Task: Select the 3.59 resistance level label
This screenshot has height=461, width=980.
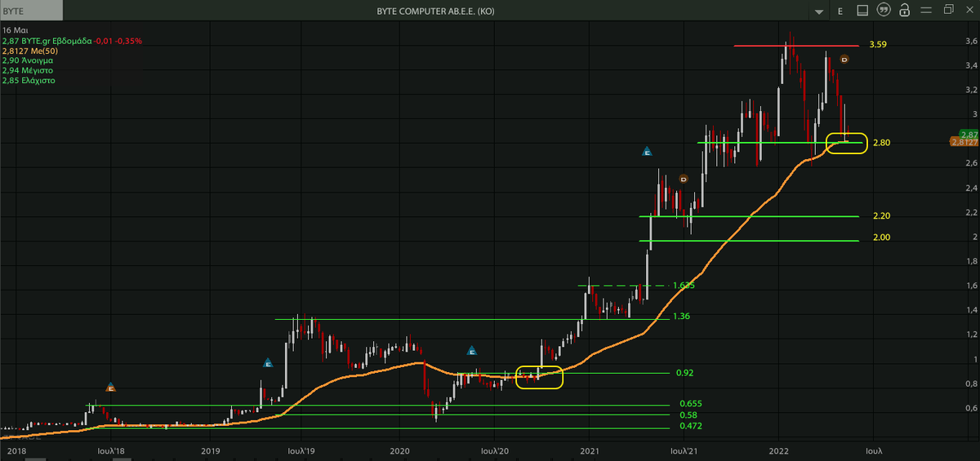Action: tap(879, 45)
